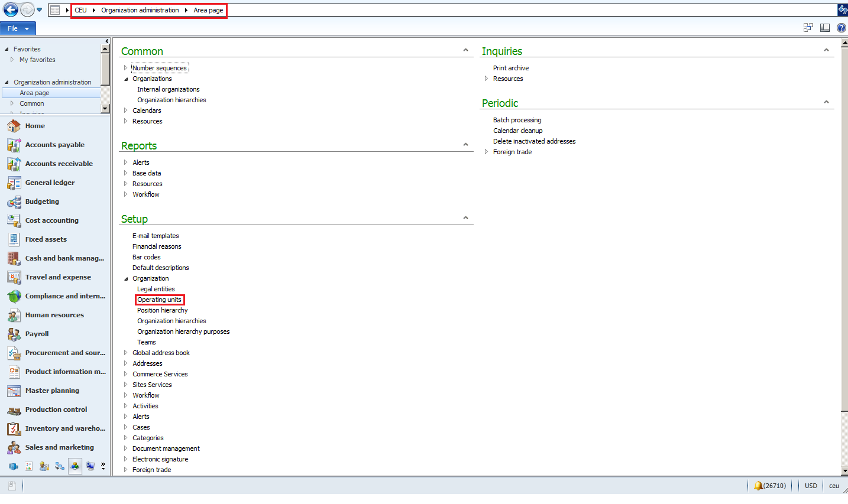Expand the Number sequences tree node

[125, 68]
